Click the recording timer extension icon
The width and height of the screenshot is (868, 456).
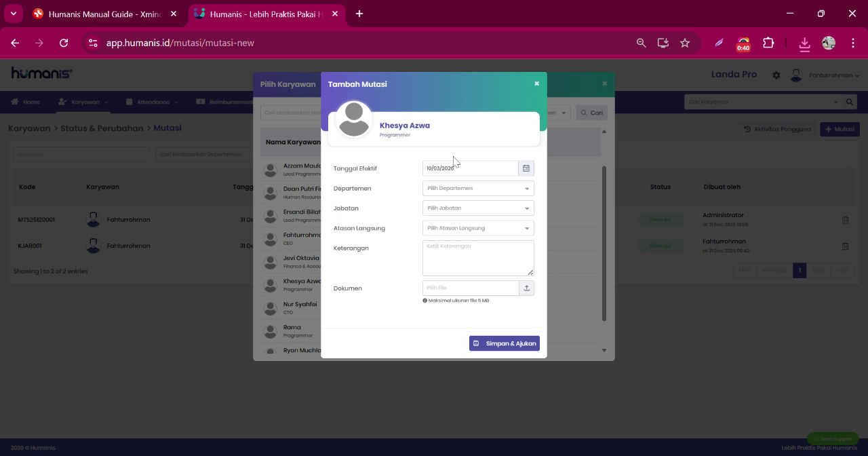coord(743,44)
